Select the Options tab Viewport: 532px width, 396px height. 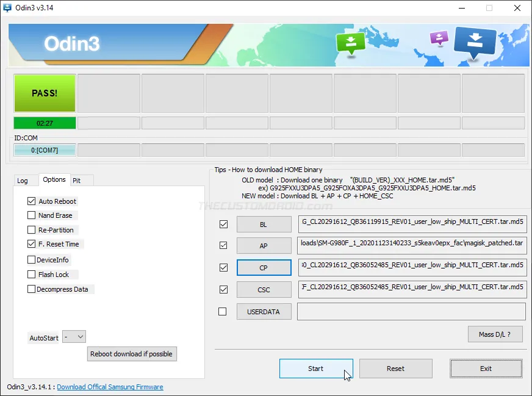54,179
